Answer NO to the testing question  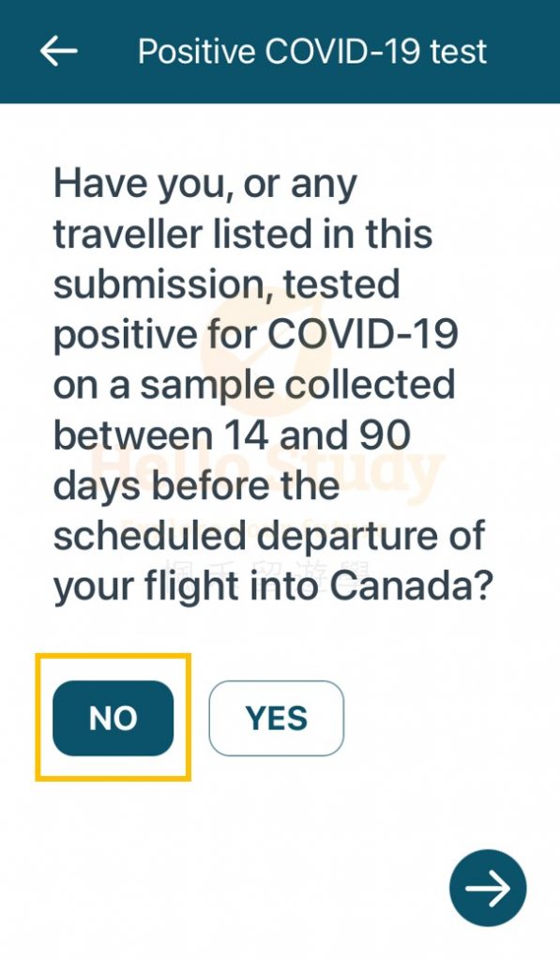pos(113,718)
